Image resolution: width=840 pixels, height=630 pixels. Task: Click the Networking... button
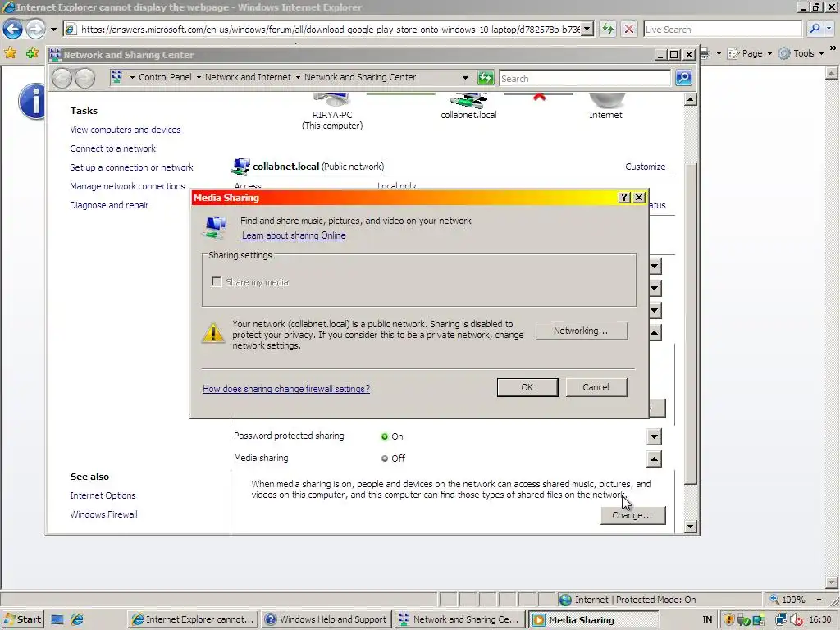582,331
